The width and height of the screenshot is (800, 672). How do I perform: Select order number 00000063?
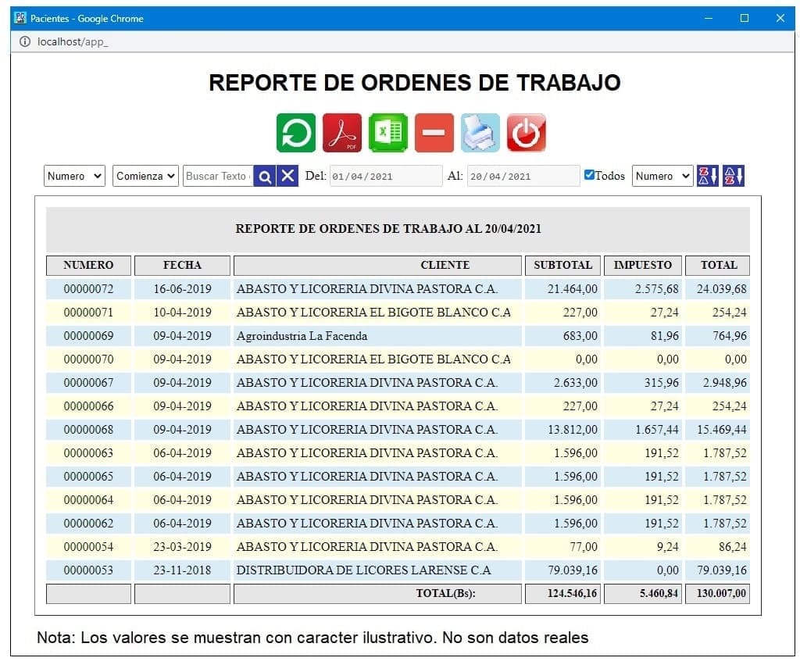point(88,453)
